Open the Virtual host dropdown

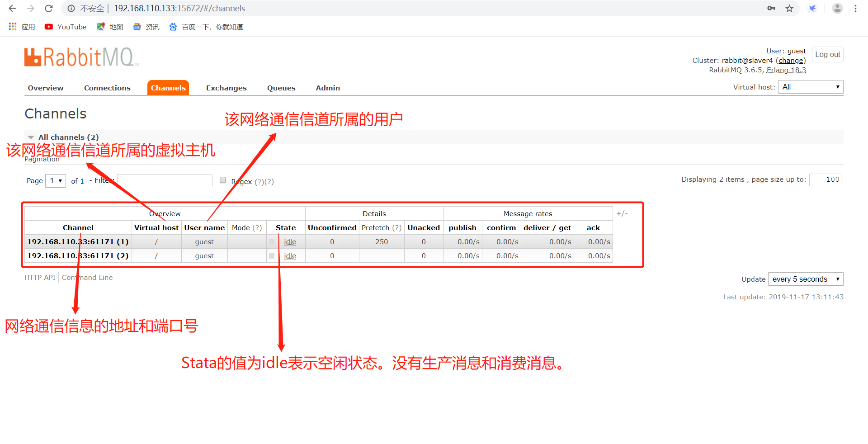click(x=811, y=87)
